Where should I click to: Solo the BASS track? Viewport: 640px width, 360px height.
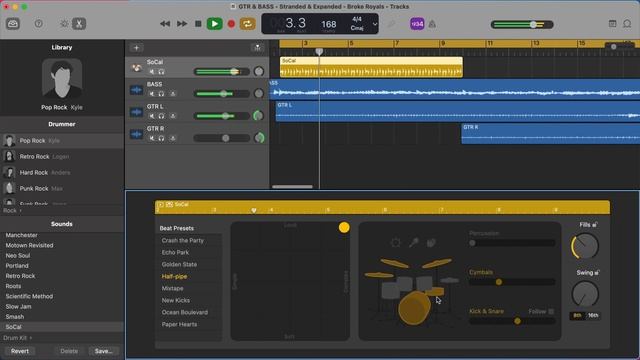(x=161, y=94)
